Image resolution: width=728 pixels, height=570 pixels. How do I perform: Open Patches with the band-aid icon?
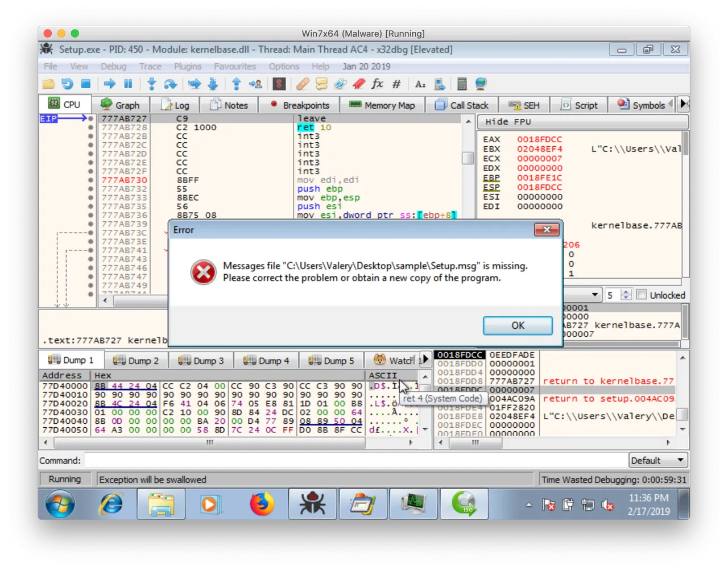(x=303, y=84)
